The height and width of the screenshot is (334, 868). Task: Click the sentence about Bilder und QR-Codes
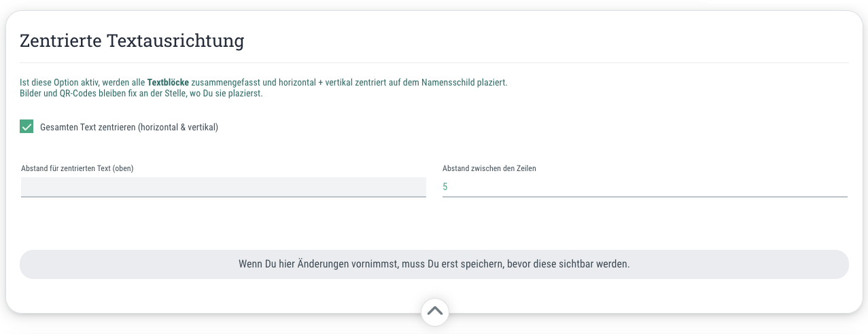[x=141, y=94]
